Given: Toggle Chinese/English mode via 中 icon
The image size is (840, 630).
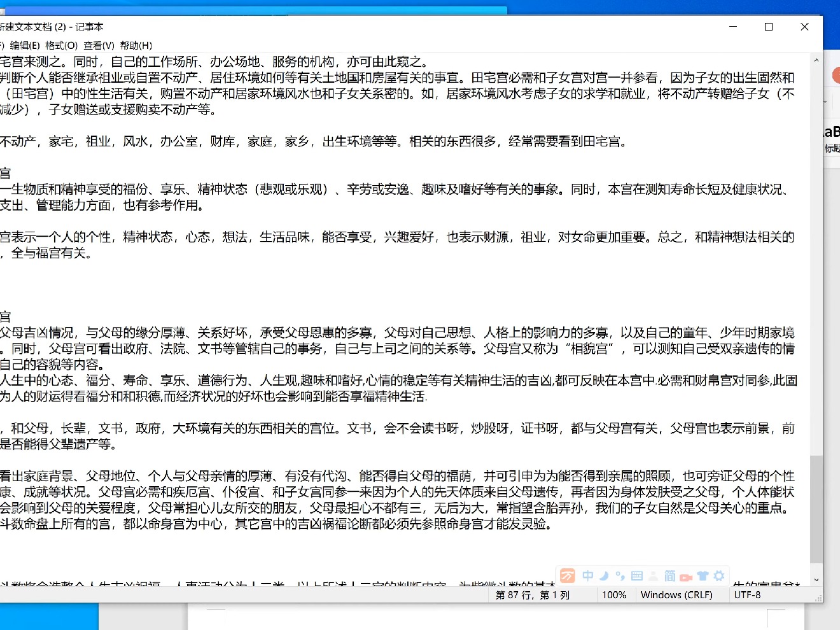Looking at the screenshot, I should tap(588, 576).
